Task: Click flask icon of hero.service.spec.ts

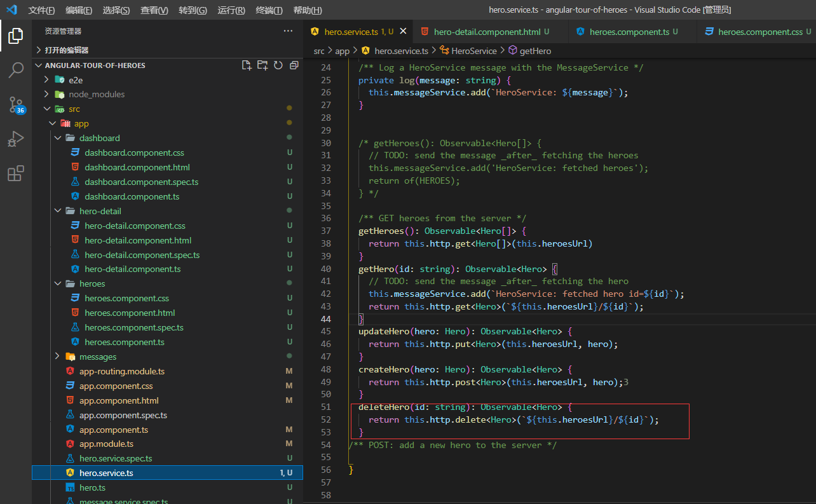Action: coord(70,458)
